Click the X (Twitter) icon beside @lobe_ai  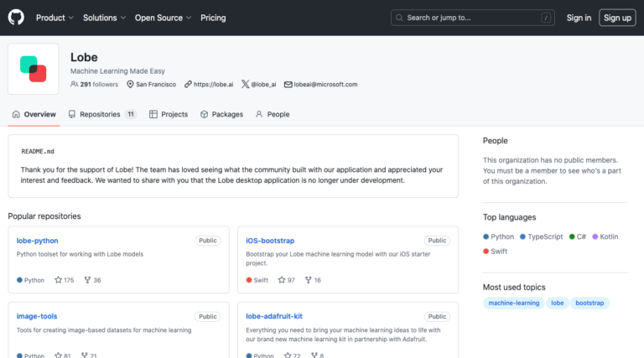(x=245, y=84)
